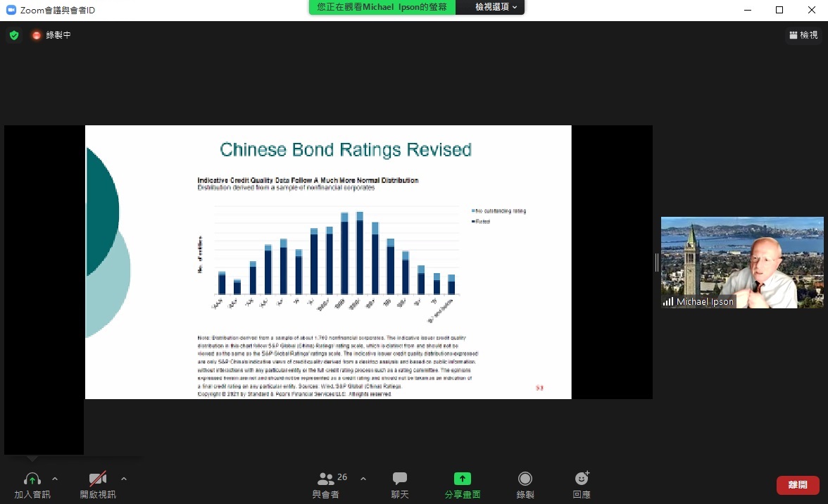This screenshot has height=504, width=828.
Task: Click Michael Ipson's video thumbnail
Action: [741, 262]
